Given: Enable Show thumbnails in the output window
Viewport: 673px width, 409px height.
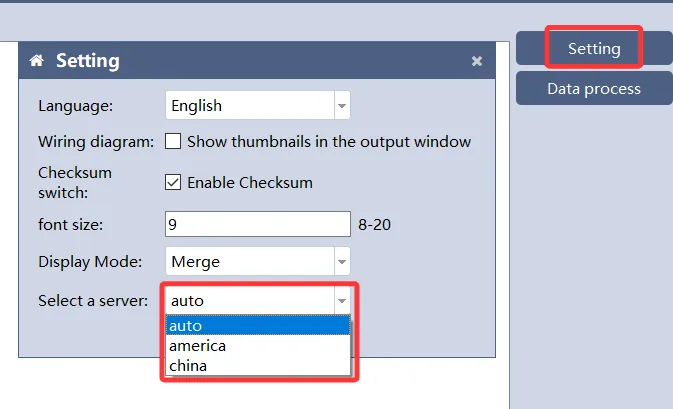Looking at the screenshot, I should pos(173,141).
